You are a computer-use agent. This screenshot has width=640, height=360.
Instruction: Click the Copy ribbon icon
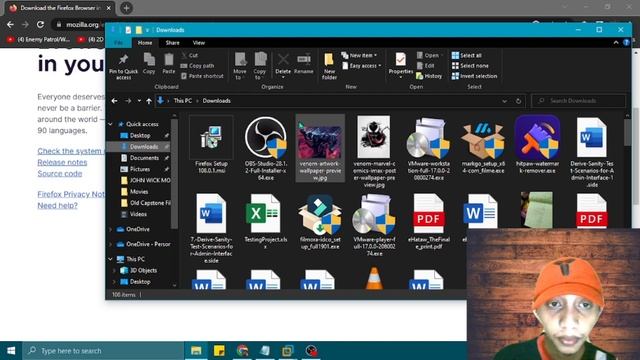click(x=149, y=63)
